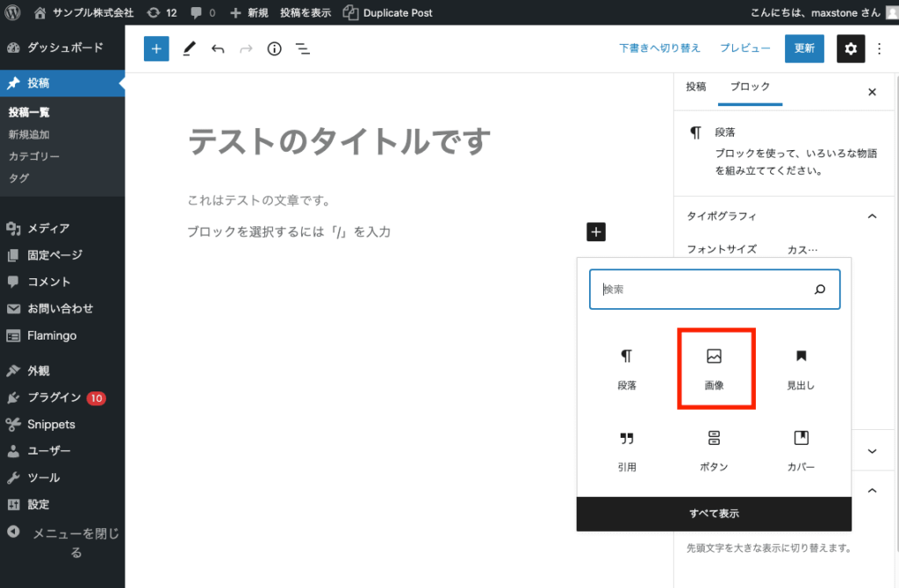Open the document list view outline icon

pos(303,48)
